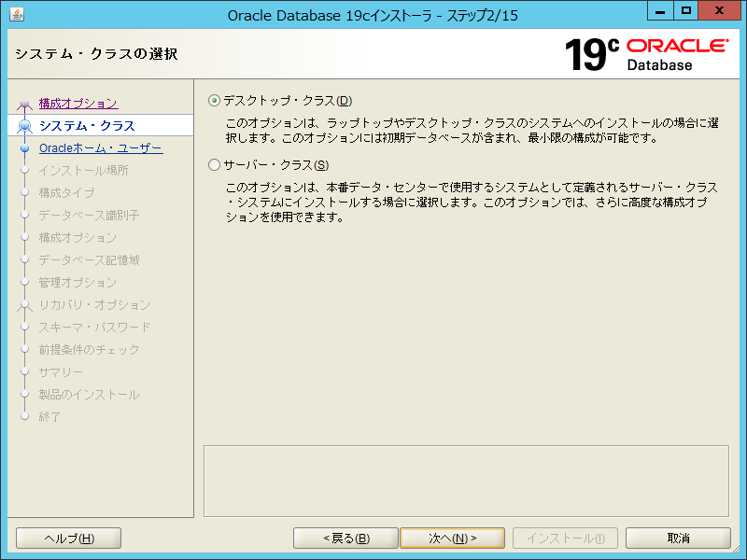The height and width of the screenshot is (560, 747).
Task: Click the 前提条件のチェック step text
Action: tap(89, 349)
